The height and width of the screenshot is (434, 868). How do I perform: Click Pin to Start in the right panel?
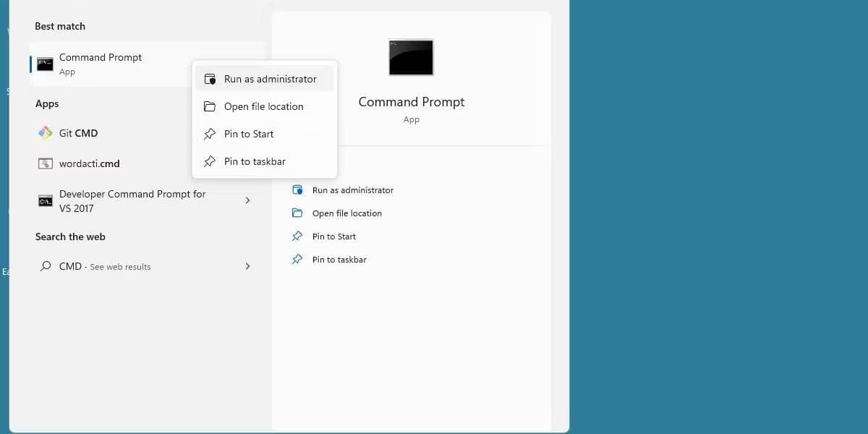pyautogui.click(x=333, y=236)
